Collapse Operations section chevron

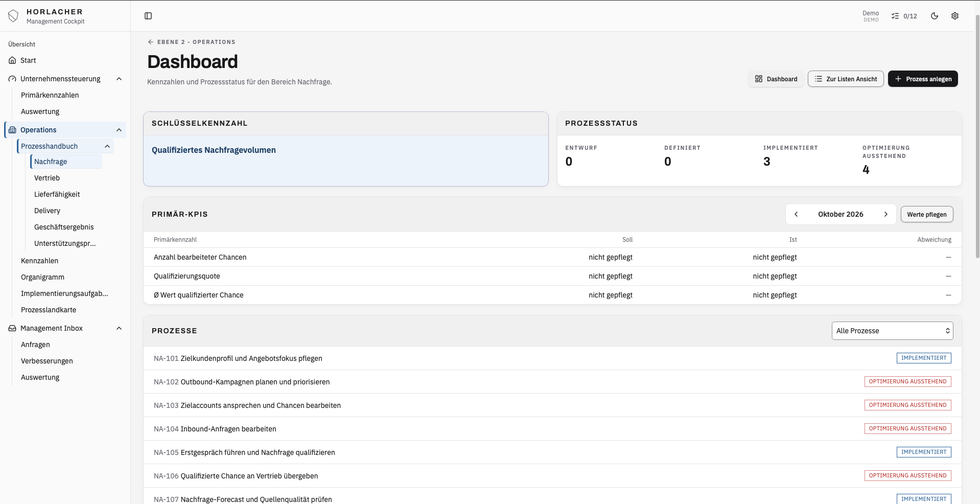[119, 130]
